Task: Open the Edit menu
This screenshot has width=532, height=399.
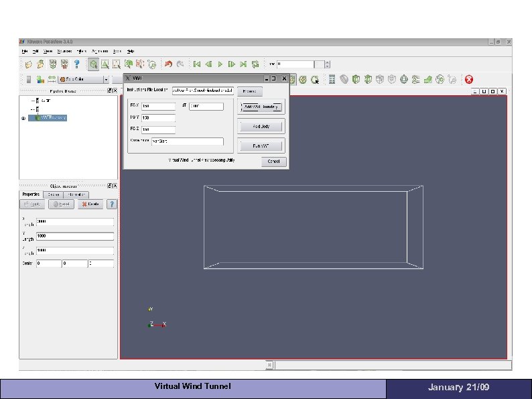Action: pyautogui.click(x=36, y=51)
